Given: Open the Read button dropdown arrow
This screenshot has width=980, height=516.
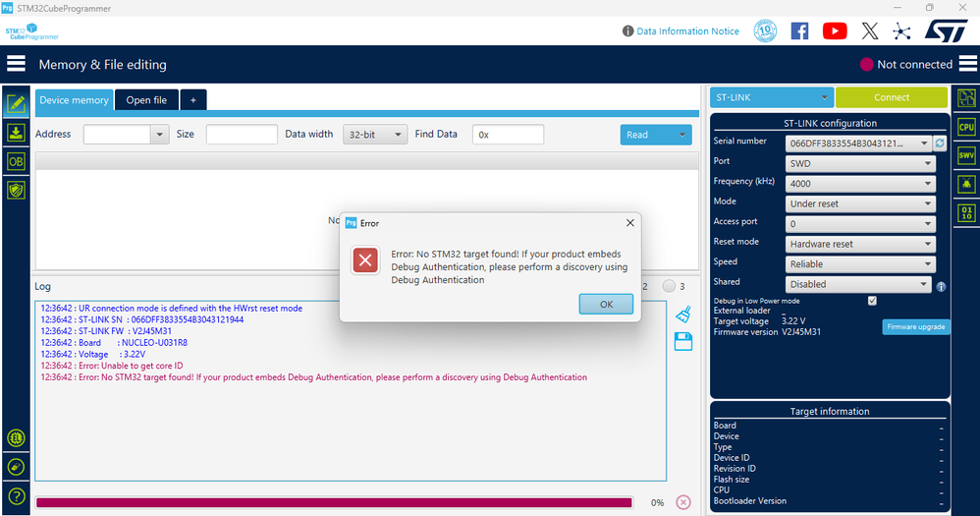Looking at the screenshot, I should tap(681, 135).
